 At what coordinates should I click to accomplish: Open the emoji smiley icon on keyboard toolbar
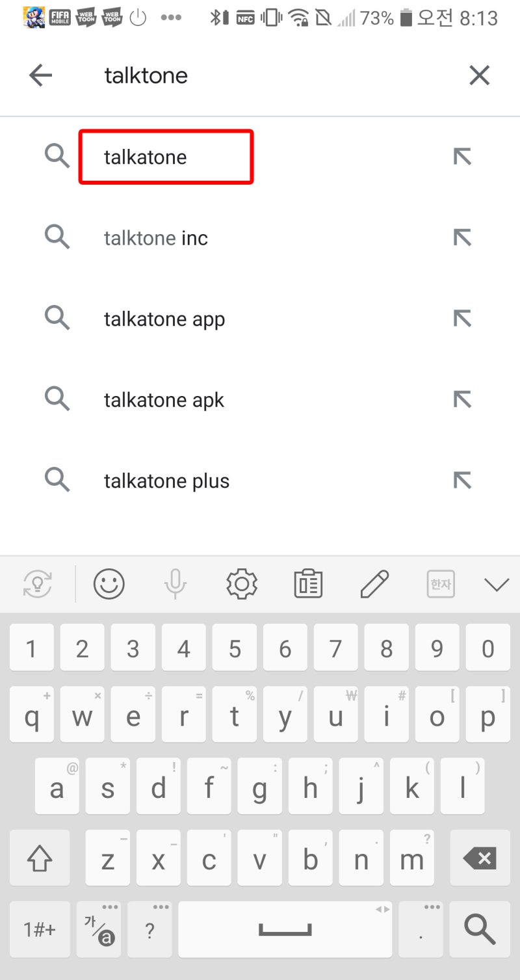pos(108,583)
